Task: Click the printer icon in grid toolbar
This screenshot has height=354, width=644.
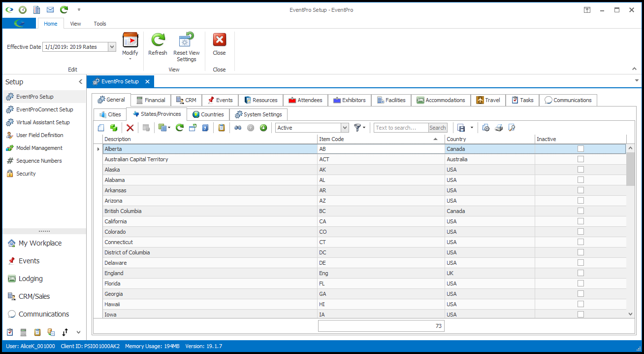Action: tap(499, 128)
